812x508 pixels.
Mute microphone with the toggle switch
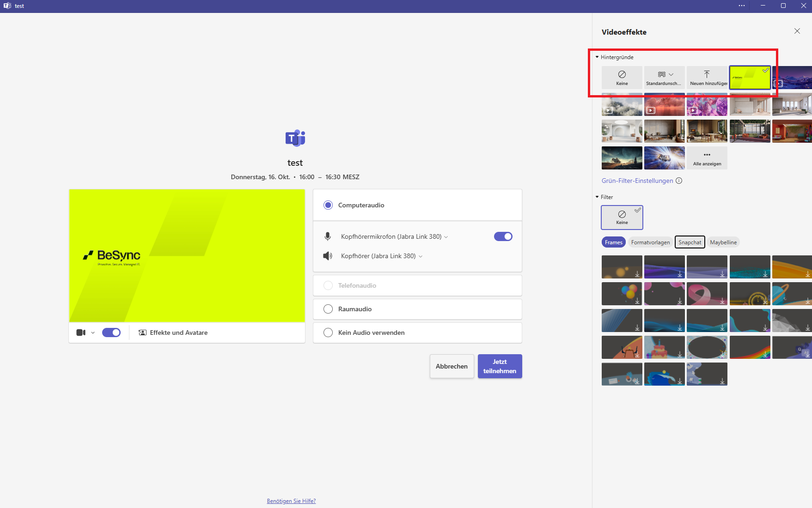pyautogui.click(x=503, y=236)
